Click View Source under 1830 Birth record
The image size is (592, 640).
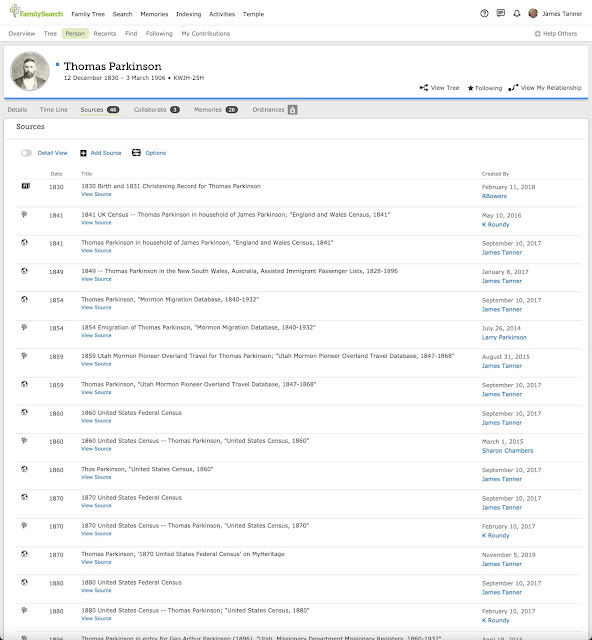coord(96,194)
